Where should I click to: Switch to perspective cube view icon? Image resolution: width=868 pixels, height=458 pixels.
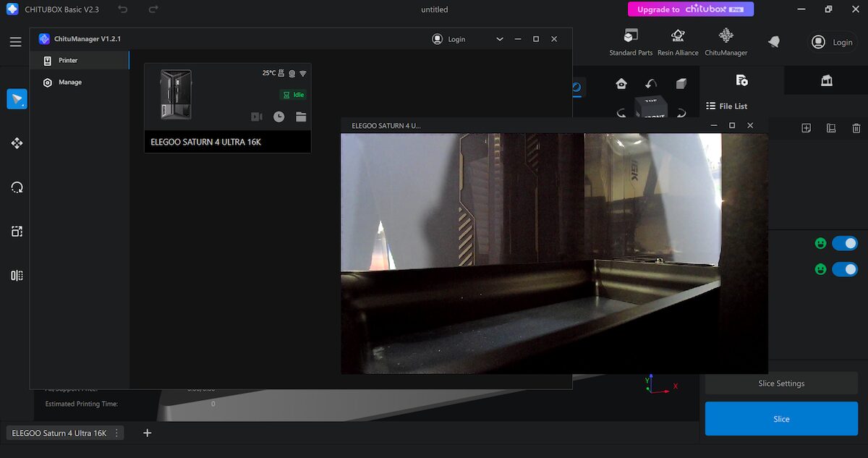pyautogui.click(x=681, y=84)
